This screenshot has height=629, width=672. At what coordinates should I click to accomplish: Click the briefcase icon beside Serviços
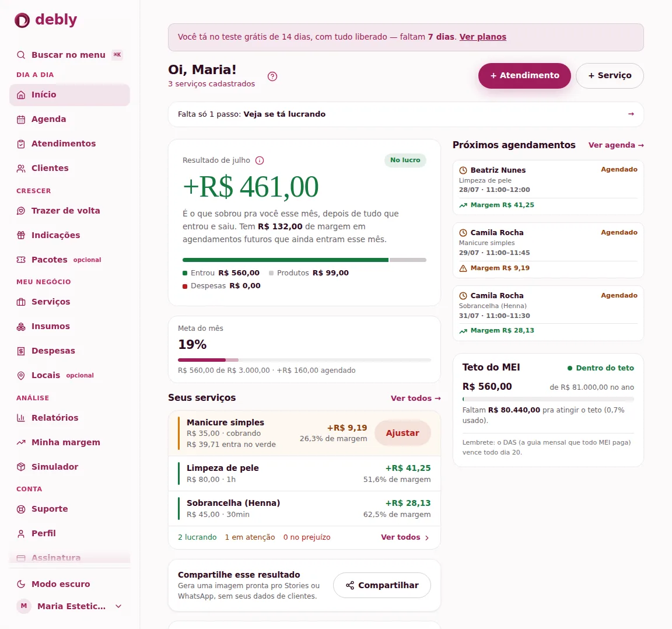pos(20,302)
